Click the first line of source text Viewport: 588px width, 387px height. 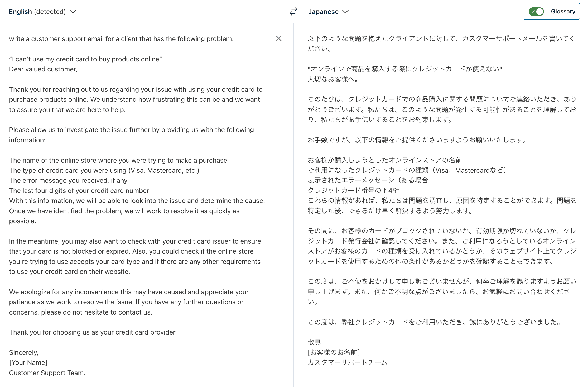click(x=121, y=39)
